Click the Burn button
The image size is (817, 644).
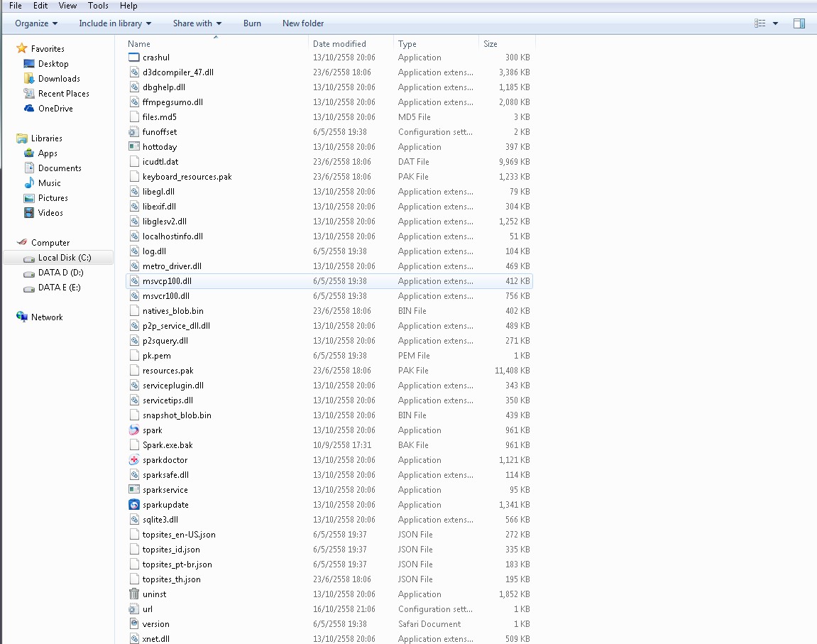tap(252, 23)
